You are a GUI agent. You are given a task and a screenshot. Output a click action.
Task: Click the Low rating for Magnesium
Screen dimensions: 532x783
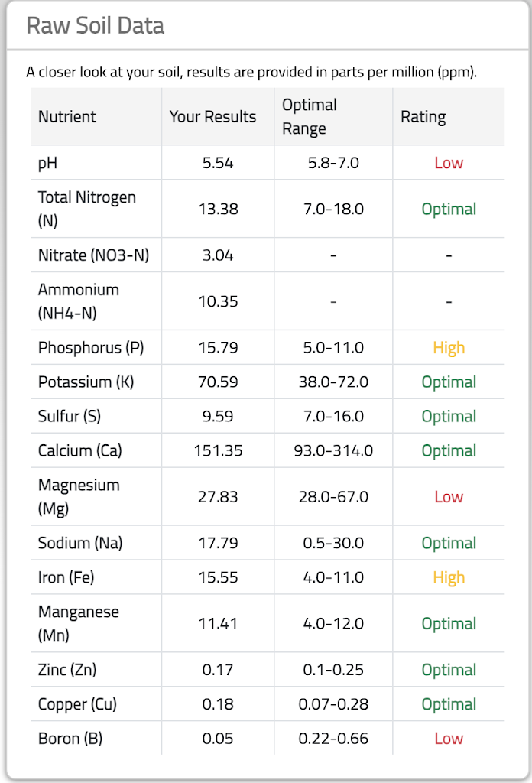[x=449, y=497]
